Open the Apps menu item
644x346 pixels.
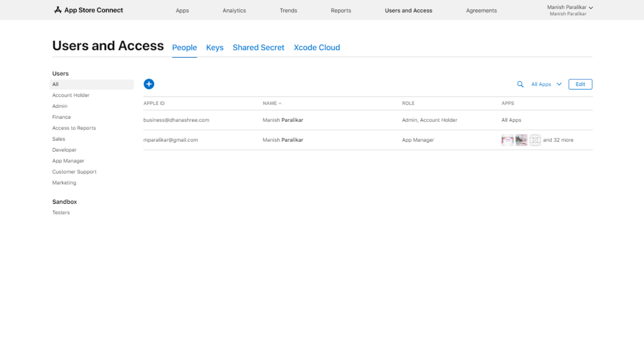pos(182,10)
